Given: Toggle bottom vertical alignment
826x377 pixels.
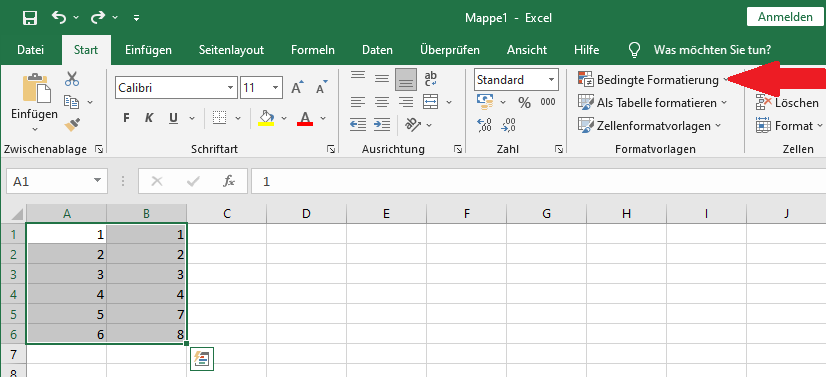Looking at the screenshot, I should pos(406,80).
